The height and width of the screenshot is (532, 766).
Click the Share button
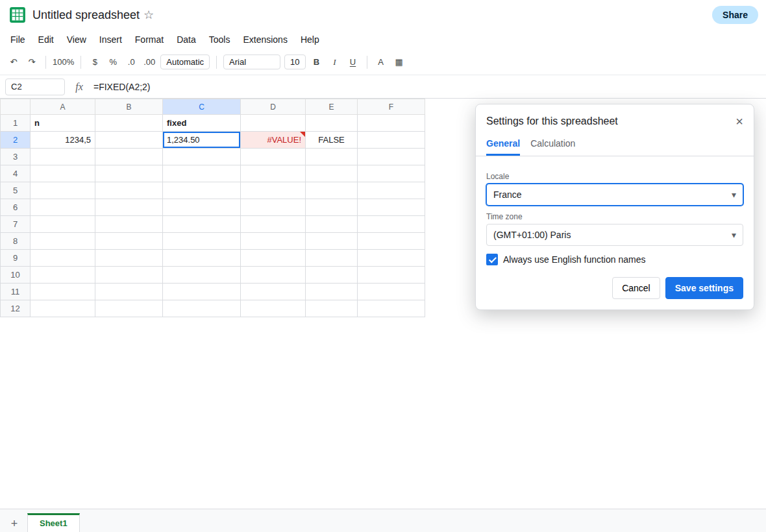[x=735, y=15]
